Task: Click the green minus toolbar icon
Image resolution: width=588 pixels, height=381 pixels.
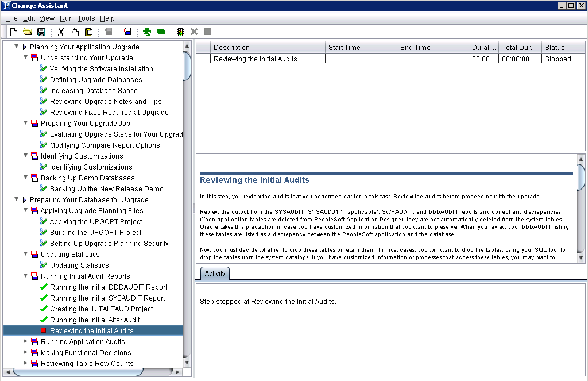Action: click(x=161, y=32)
